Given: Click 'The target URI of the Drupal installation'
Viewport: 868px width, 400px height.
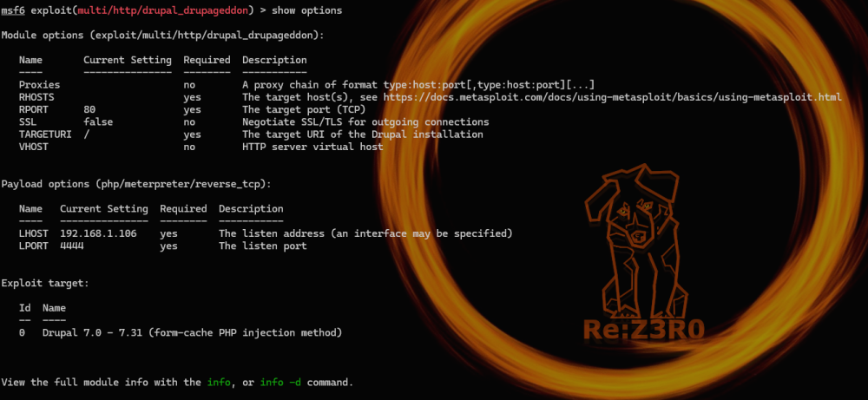Looking at the screenshot, I should coord(363,134).
